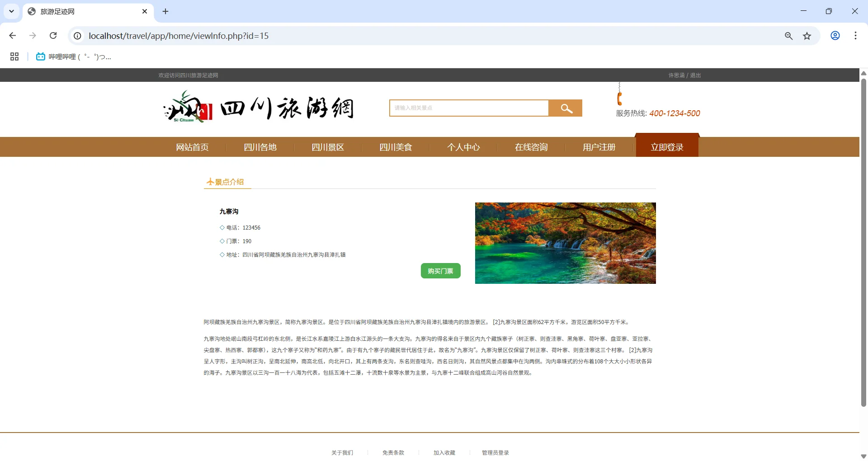Click the browser back arrow
Image resolution: width=868 pixels, height=461 pixels.
coord(12,36)
